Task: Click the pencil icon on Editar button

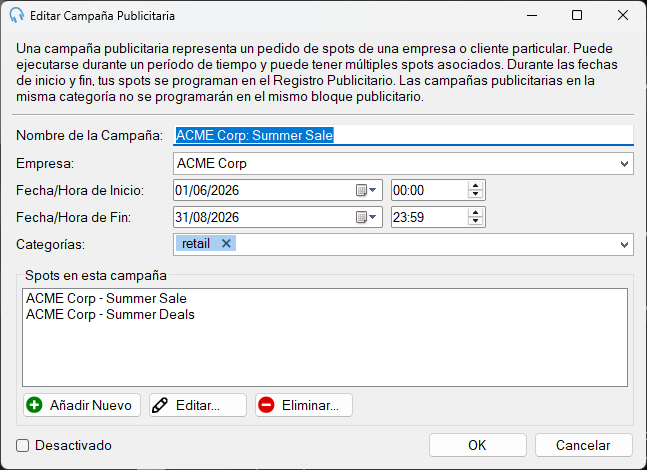Action: (x=160, y=405)
